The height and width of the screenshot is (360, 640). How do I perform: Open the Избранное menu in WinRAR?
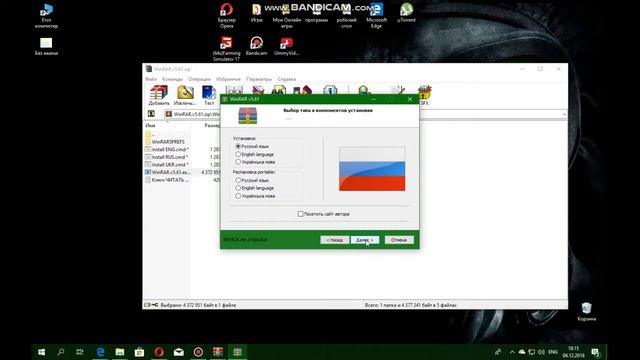click(x=229, y=79)
